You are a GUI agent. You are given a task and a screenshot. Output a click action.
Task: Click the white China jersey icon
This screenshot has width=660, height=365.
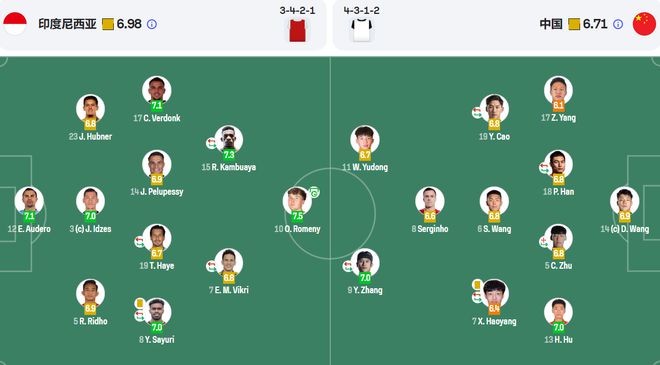pyautogui.click(x=362, y=30)
